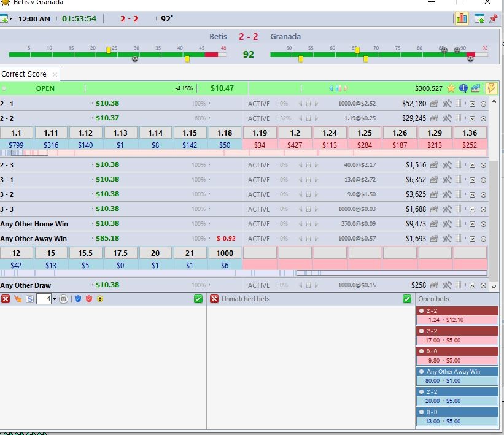Select the Correct Score tab

click(x=24, y=74)
